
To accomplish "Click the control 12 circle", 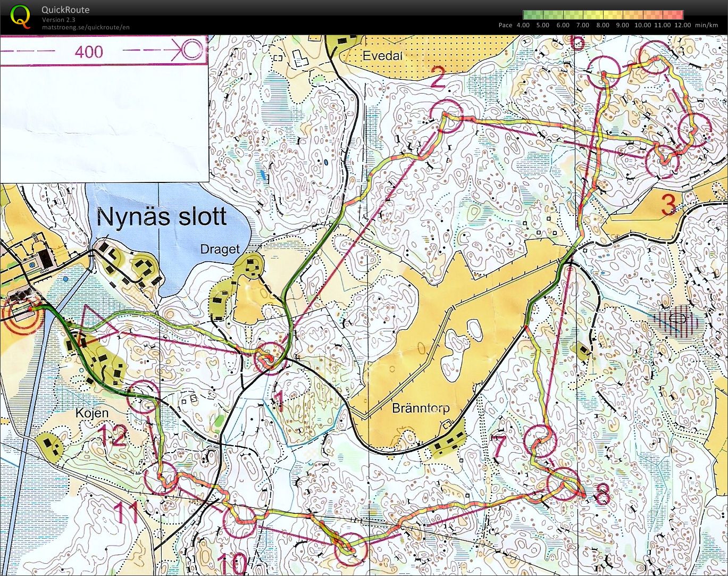I will coord(144,397).
